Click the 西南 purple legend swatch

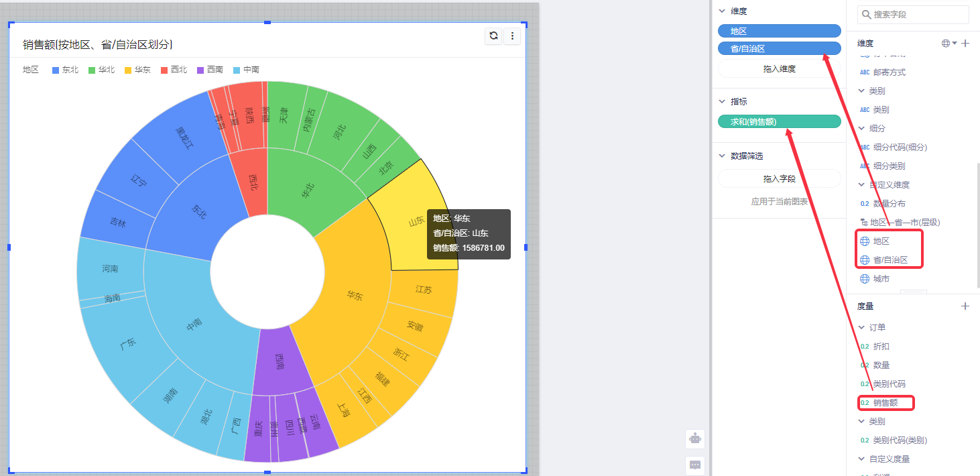[x=200, y=70]
